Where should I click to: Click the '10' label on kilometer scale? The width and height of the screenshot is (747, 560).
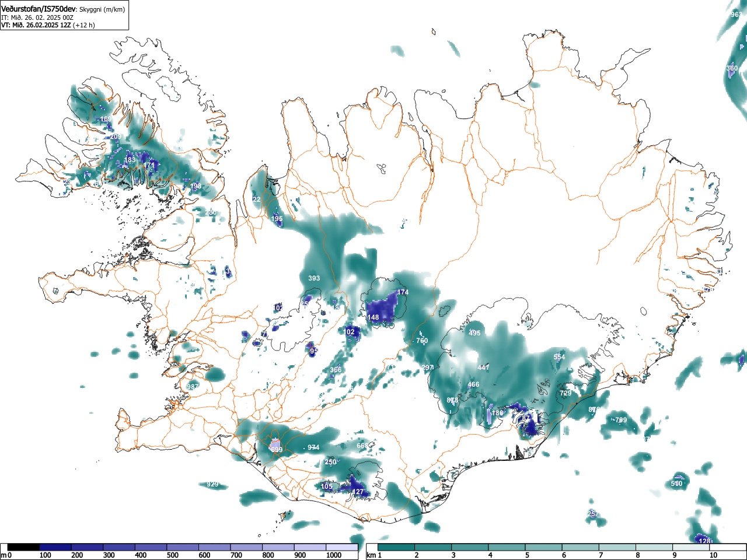pyautogui.click(x=713, y=555)
